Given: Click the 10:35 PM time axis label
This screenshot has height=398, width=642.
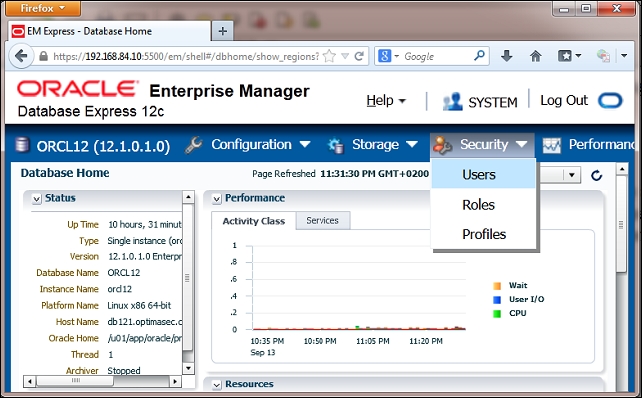Looking at the screenshot, I should (267, 341).
